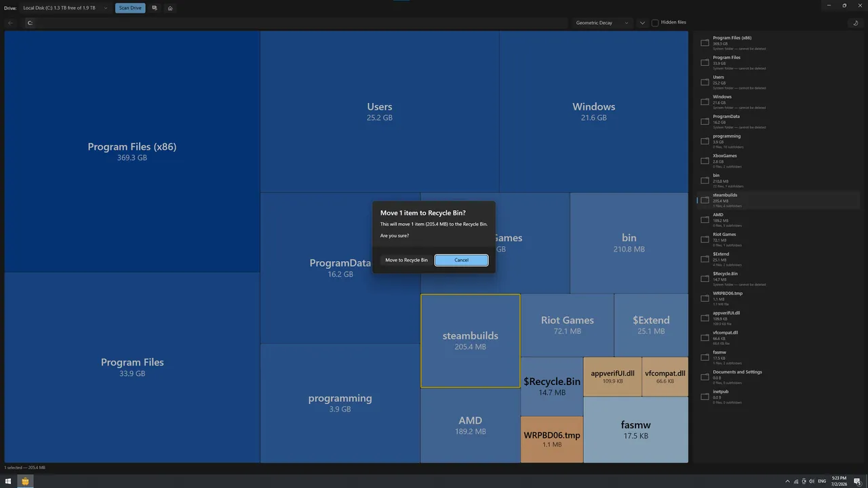This screenshot has height=488, width=868.
Task: Select fasmw row in the right list
Action: coord(778,357)
